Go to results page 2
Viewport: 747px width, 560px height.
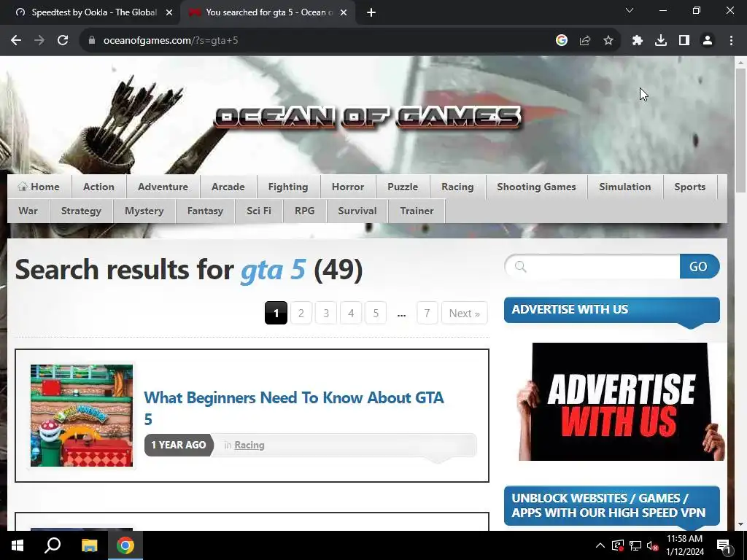pos(301,313)
